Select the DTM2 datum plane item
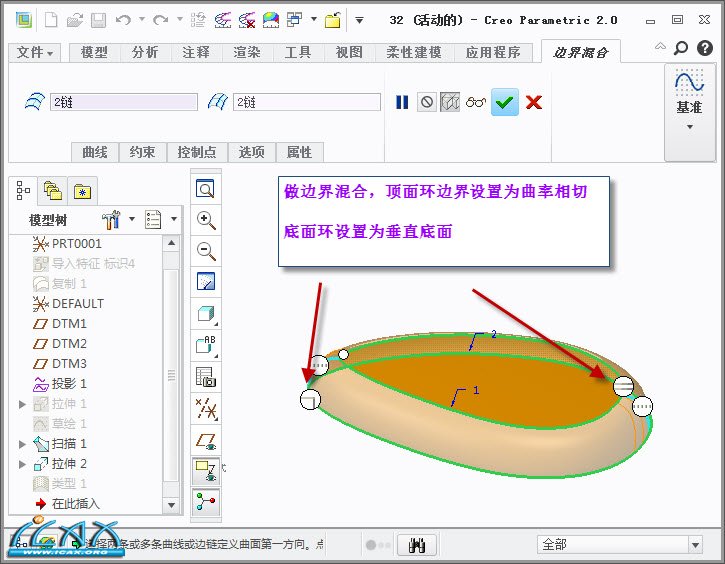Screen dimensions: 725x564 coord(60,343)
